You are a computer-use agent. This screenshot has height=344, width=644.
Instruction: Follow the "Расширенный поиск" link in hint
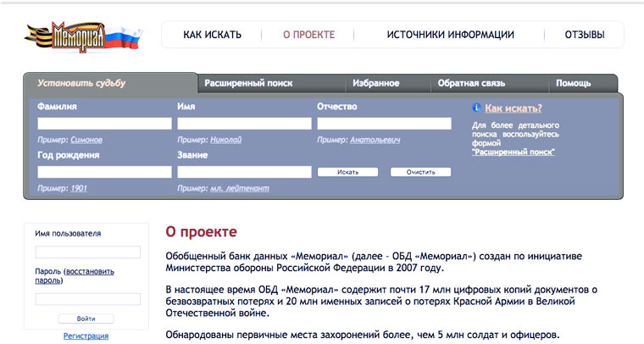[513, 152]
